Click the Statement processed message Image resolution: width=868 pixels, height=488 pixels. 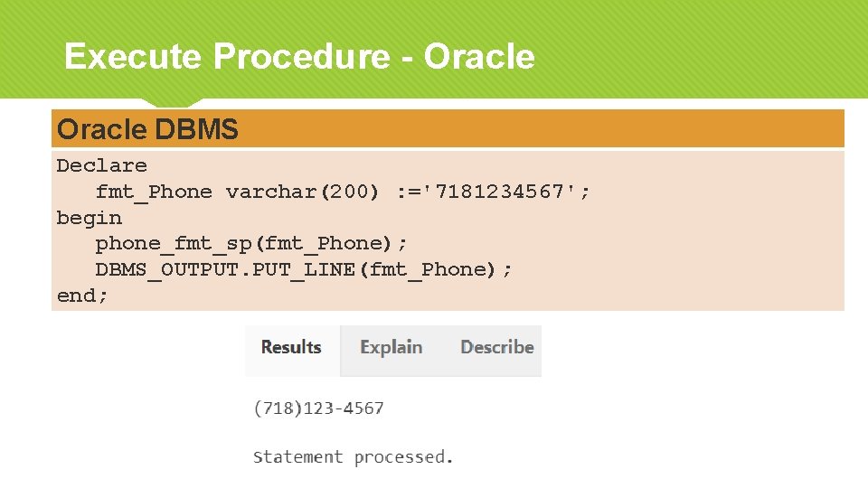353,457
